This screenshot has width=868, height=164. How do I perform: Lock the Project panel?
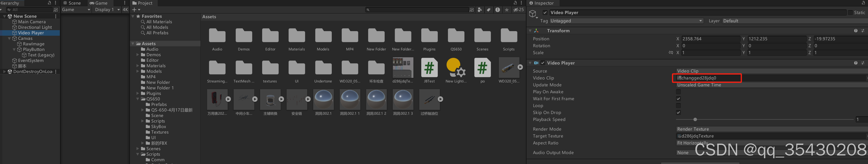[x=515, y=3]
